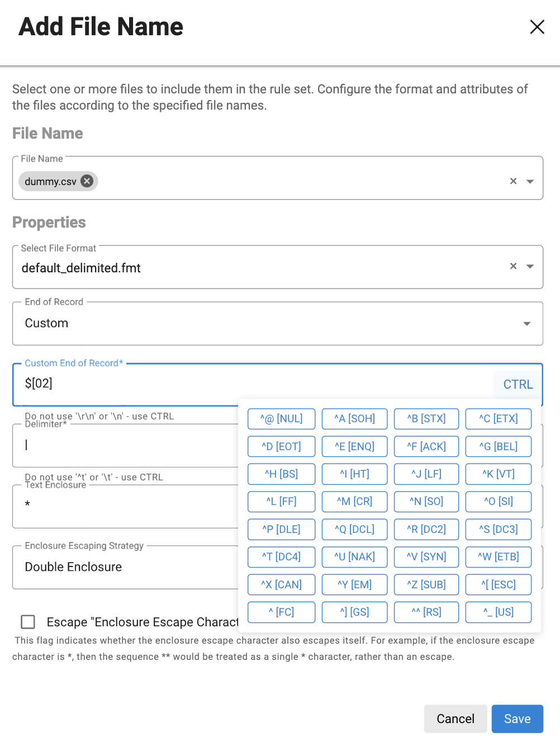Choose ^J [LF] control character
560x746 pixels.
tap(426, 474)
